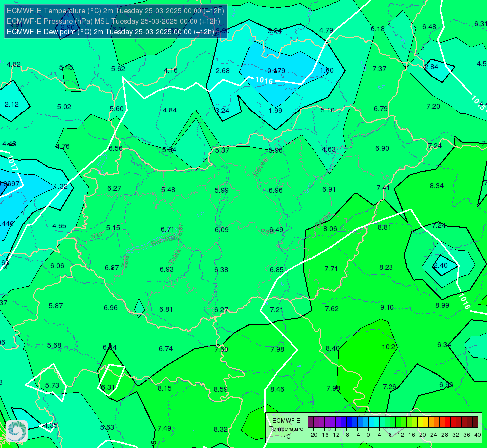Click the 8.32 temperature value
The image size is (487, 448).
tap(221, 430)
